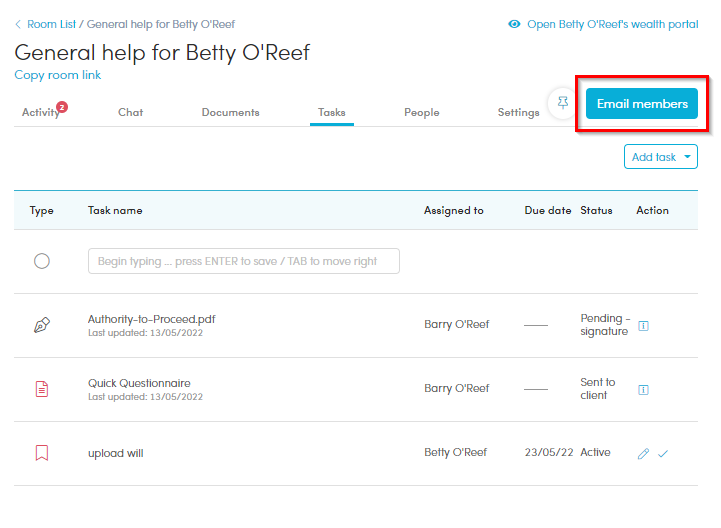The image size is (721, 528).
Task: Click the Type column header
Action: 41,211
